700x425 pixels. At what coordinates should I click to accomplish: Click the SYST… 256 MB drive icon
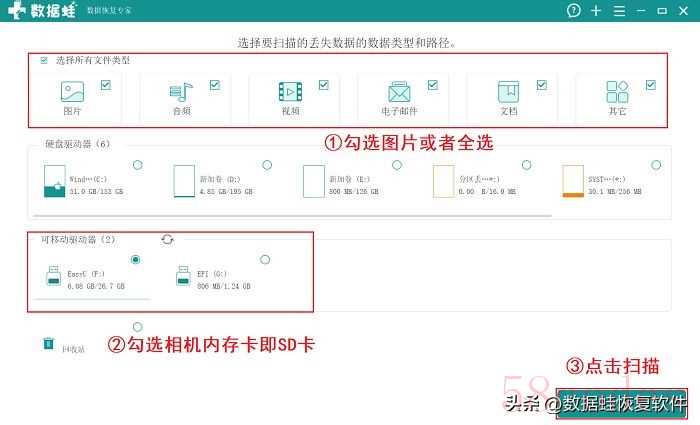(573, 181)
